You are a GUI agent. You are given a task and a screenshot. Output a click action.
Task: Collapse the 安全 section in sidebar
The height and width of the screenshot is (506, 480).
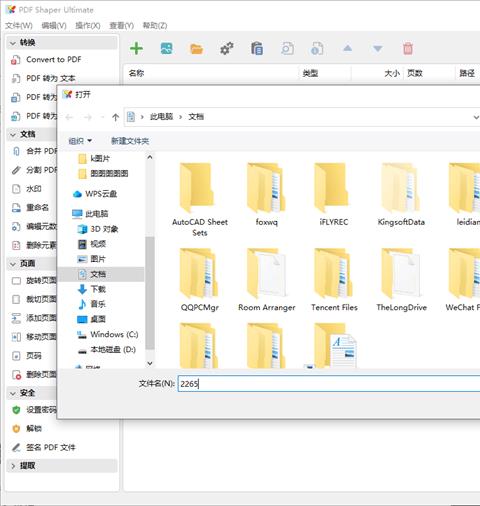13,393
